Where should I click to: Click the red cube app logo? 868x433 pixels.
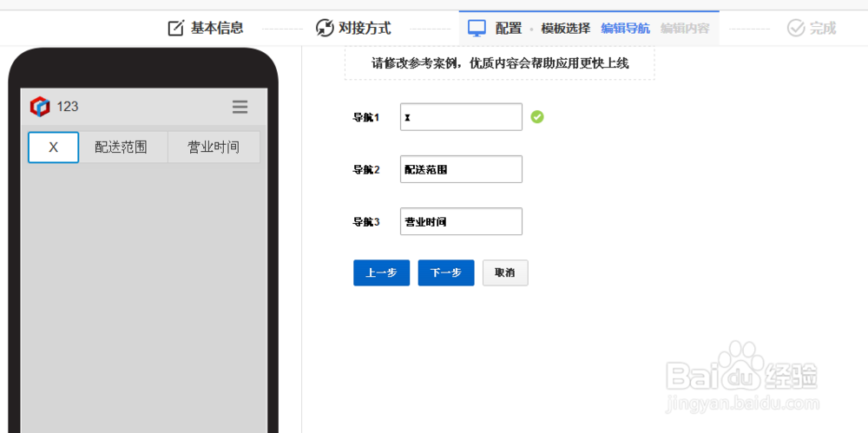40,107
